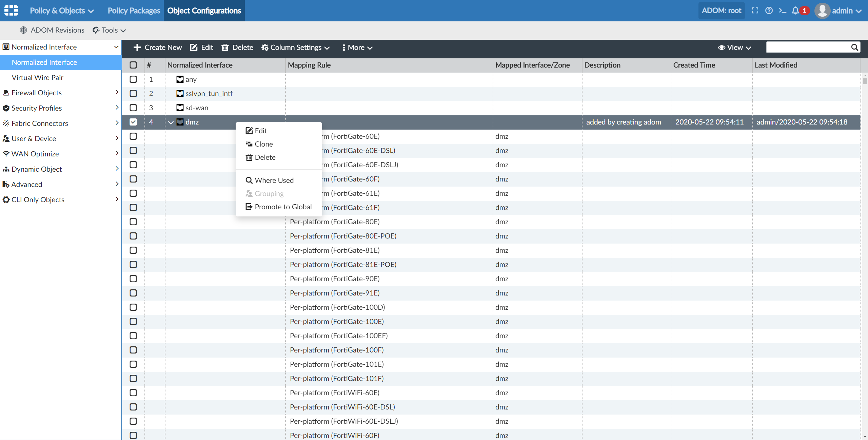Open the admin account dropdown
Screen dimensions: 868x440
(847, 11)
